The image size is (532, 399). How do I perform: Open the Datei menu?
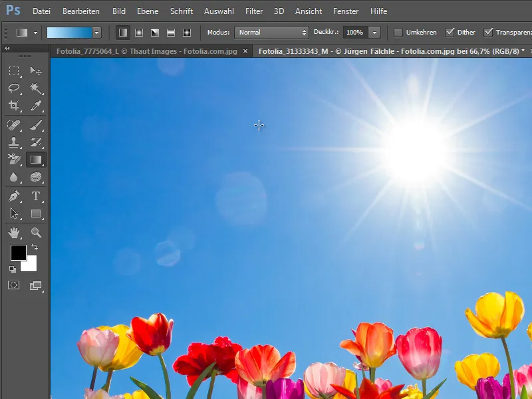tap(41, 11)
